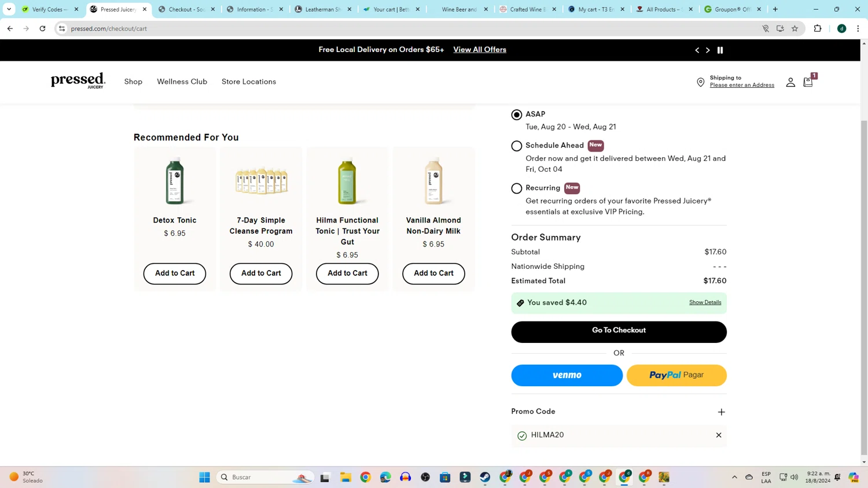
Task: Pay with PayPal Pagar button
Action: (x=676, y=375)
